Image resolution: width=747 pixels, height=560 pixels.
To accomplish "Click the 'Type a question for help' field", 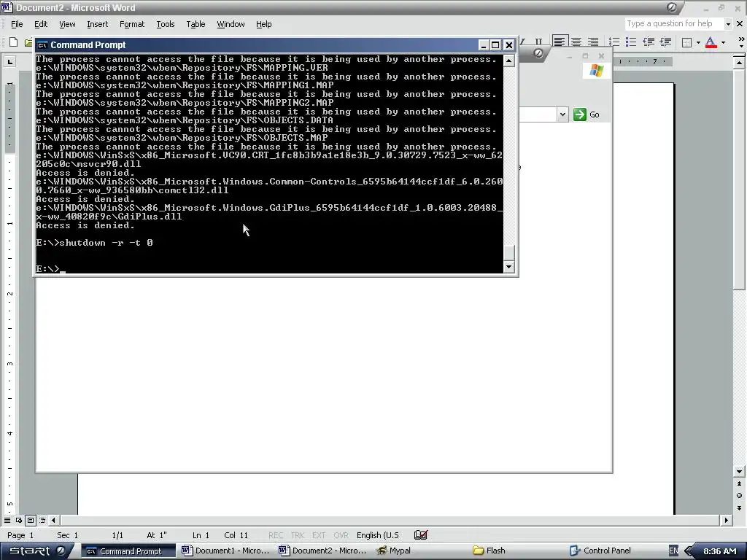I will [x=673, y=24].
